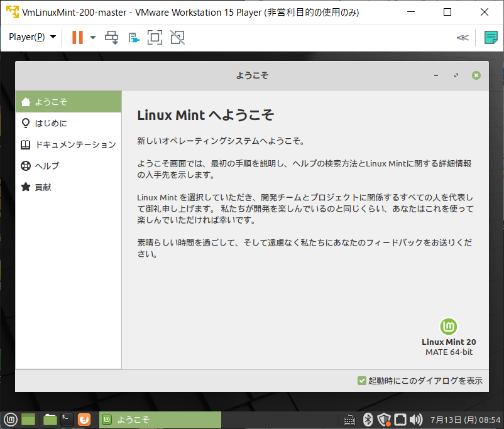Maximize the ようこそ welcome window

pyautogui.click(x=456, y=75)
